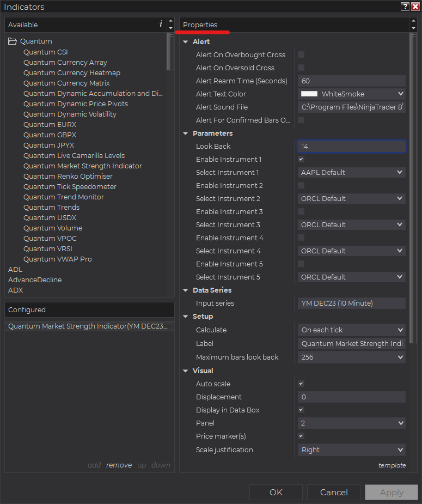Click Alert Sound File field

[352, 107]
